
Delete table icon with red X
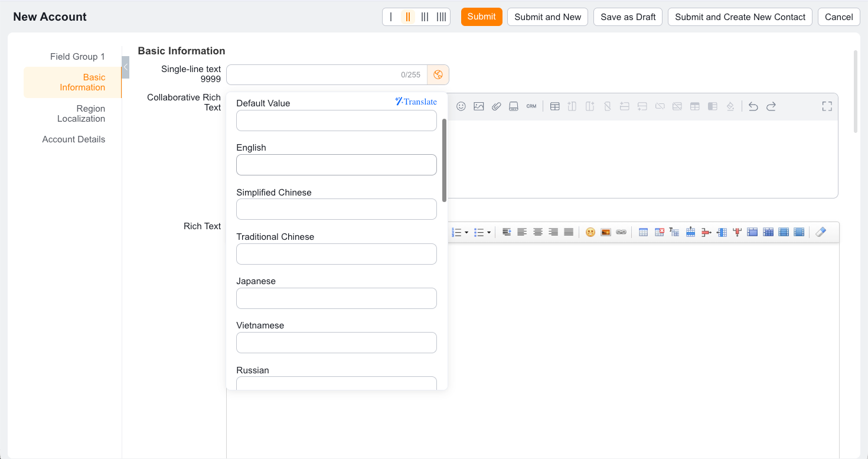pos(660,232)
